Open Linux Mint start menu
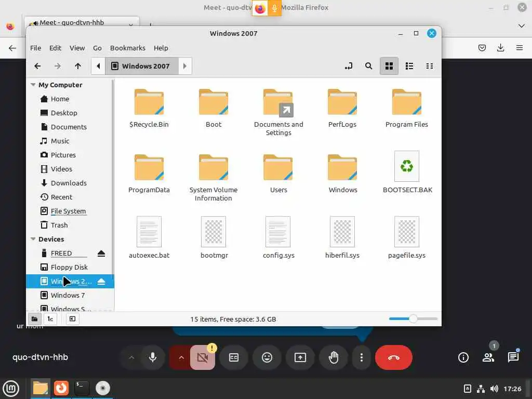 [11, 389]
